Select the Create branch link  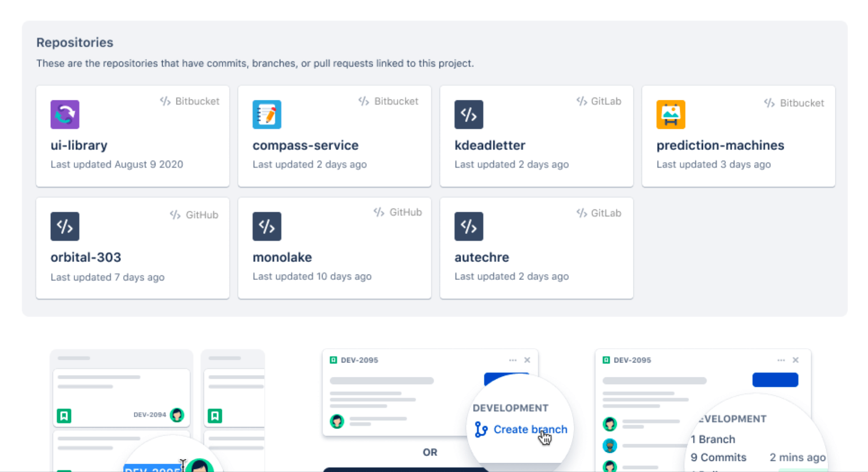coord(530,429)
